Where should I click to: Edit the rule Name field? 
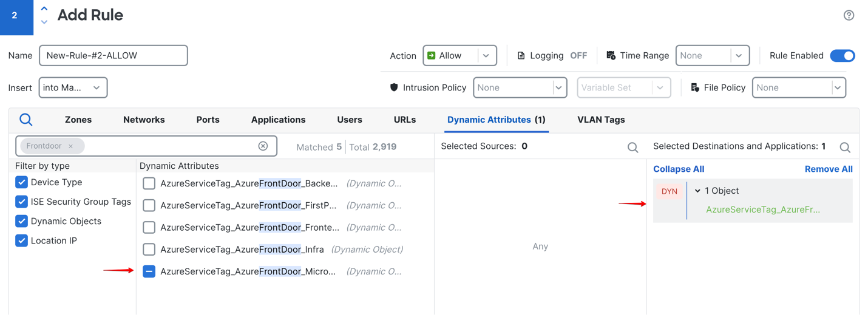[114, 55]
